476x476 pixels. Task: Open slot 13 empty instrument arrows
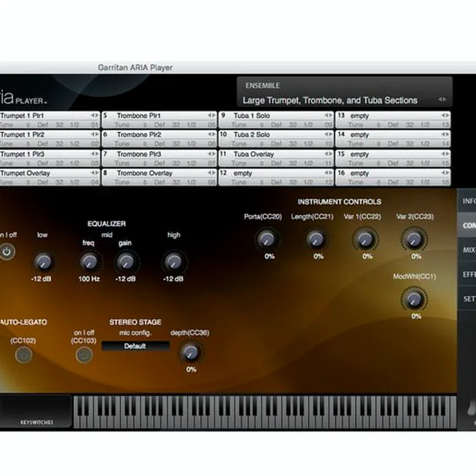[445, 115]
